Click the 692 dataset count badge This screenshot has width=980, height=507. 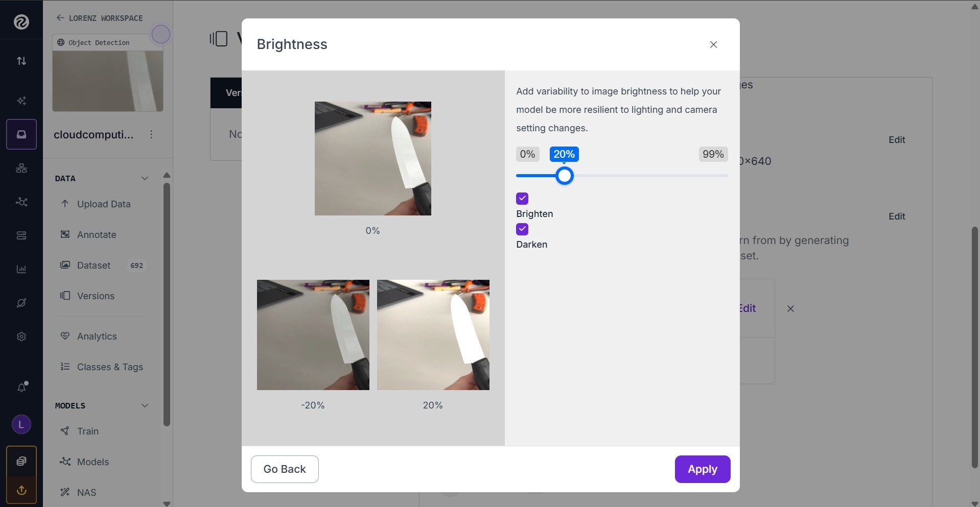136,265
